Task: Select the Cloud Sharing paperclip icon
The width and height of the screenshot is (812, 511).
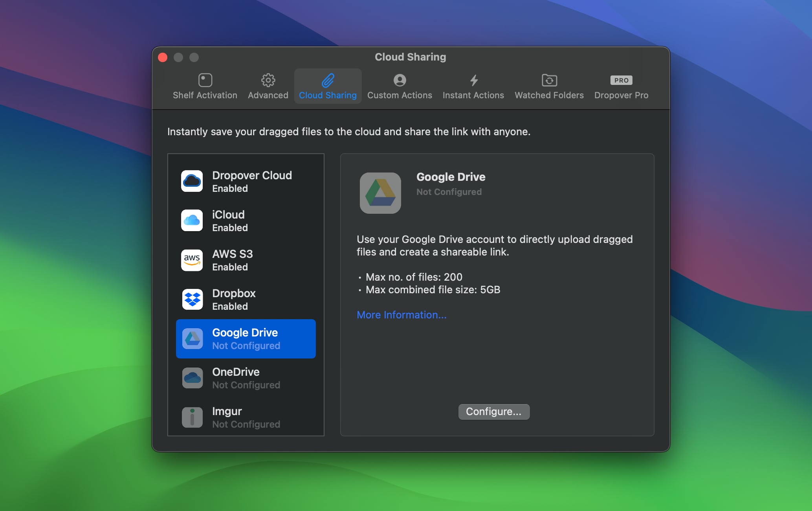Action: tap(328, 79)
